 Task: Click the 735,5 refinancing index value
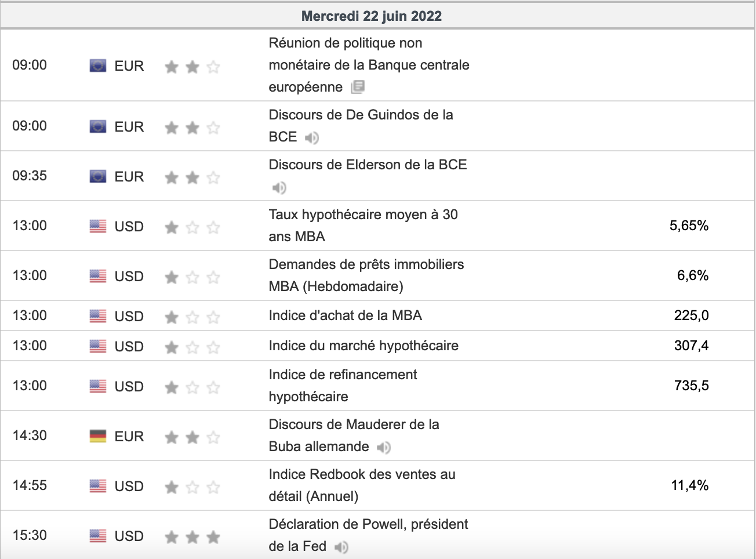coord(691,386)
